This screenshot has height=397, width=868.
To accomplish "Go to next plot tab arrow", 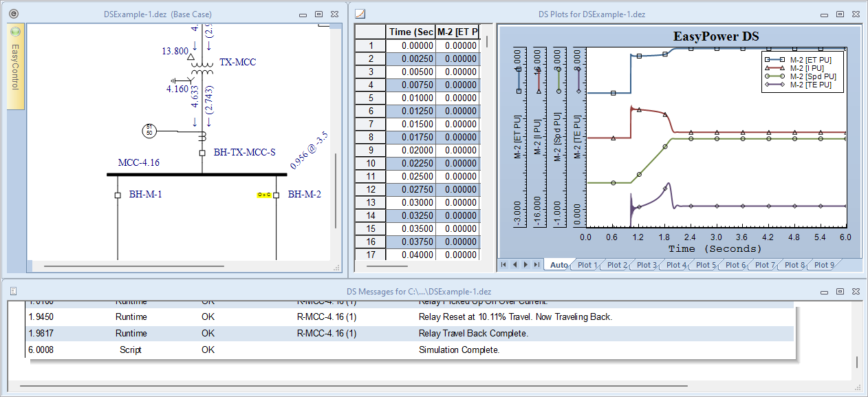I will click(x=525, y=265).
